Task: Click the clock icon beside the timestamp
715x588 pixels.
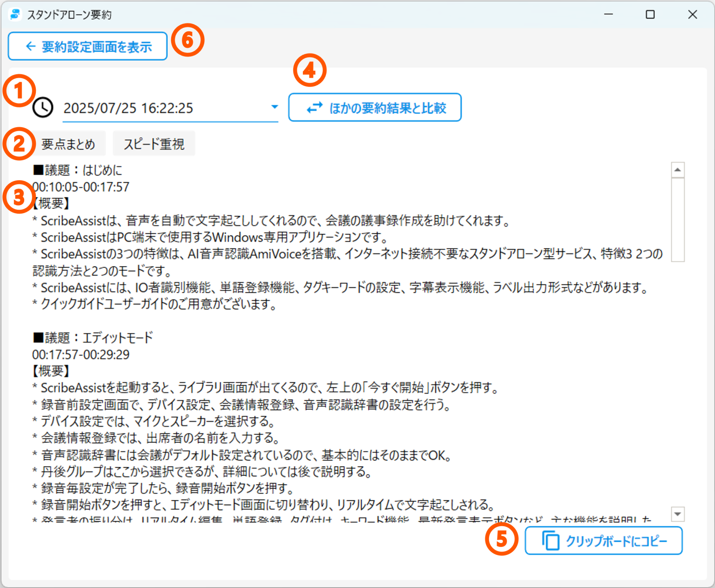Action: coord(43,108)
